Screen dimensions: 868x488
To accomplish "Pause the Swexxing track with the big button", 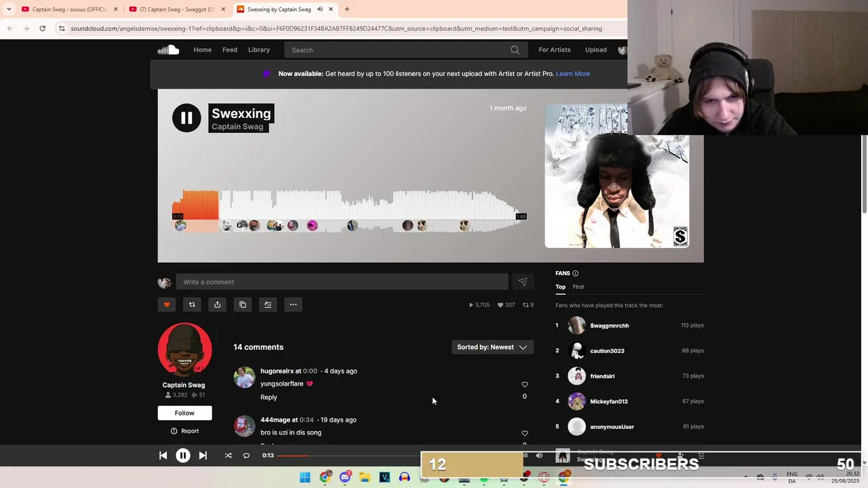I will point(186,118).
